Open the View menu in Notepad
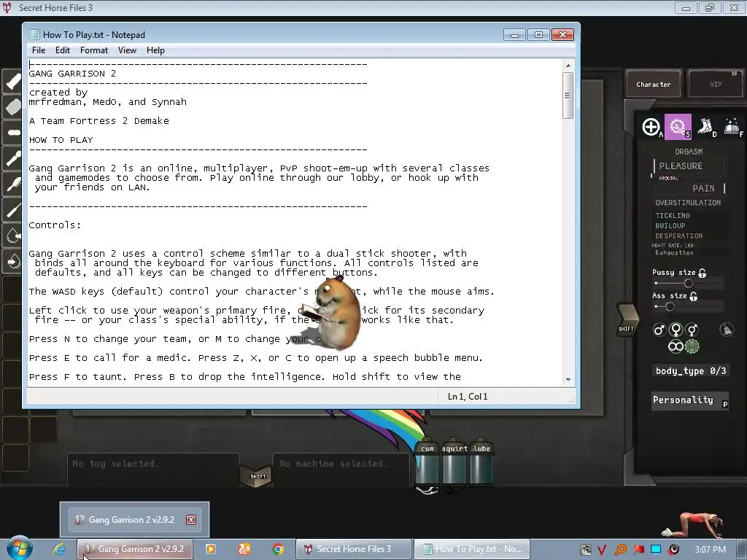 point(127,50)
